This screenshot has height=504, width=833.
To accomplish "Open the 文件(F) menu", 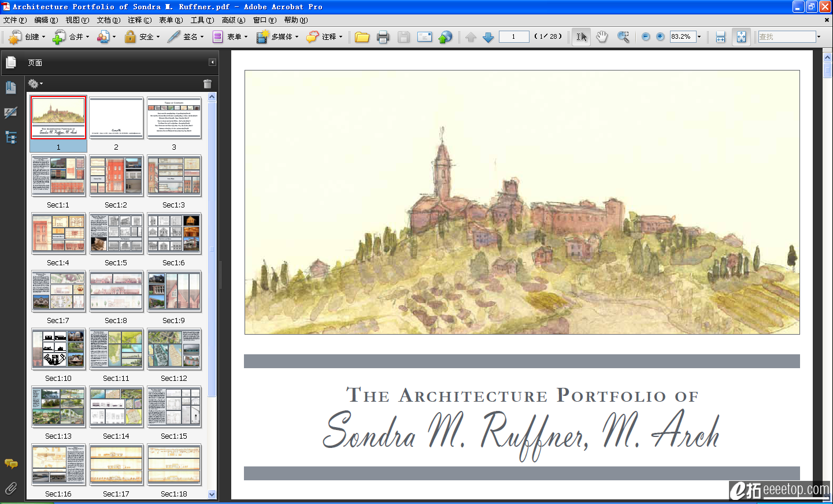I will 15,20.
